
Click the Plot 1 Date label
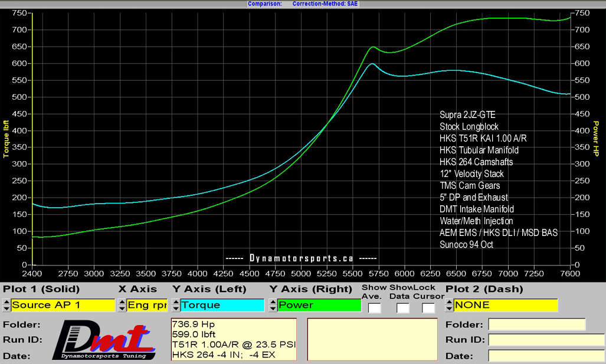click(x=17, y=356)
